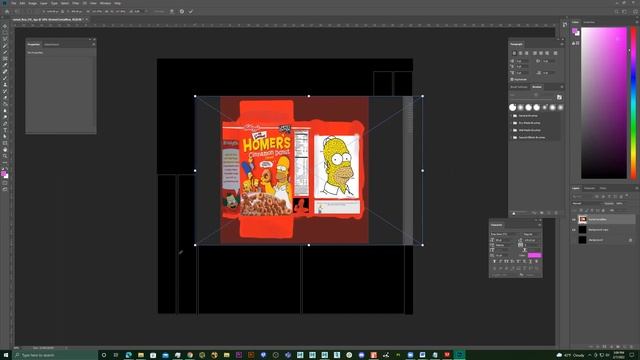Select the Brush tool
The width and height of the screenshot is (640, 360).
pos(5,78)
